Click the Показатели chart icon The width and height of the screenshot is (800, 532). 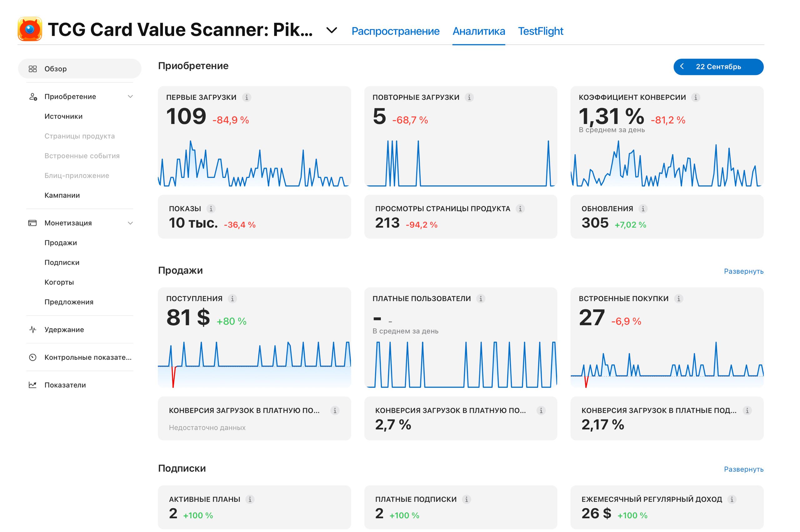pyautogui.click(x=32, y=385)
